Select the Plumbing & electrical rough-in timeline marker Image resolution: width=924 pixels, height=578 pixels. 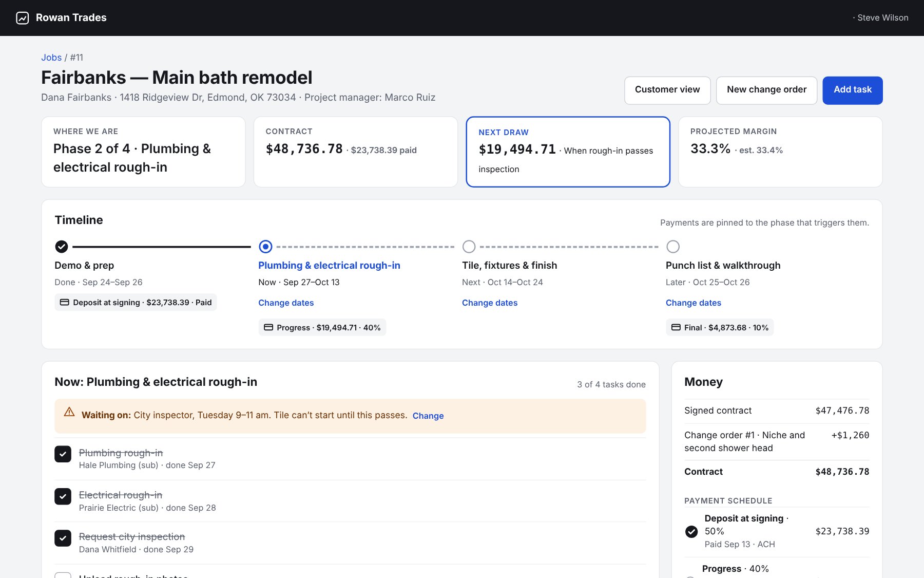tap(265, 247)
